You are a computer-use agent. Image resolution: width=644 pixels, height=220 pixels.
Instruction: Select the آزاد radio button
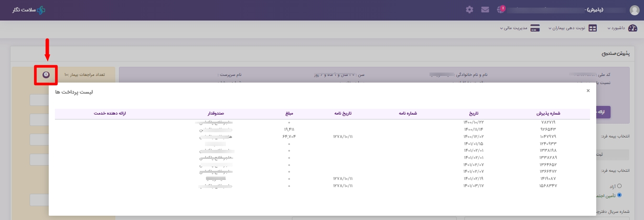pos(620,186)
